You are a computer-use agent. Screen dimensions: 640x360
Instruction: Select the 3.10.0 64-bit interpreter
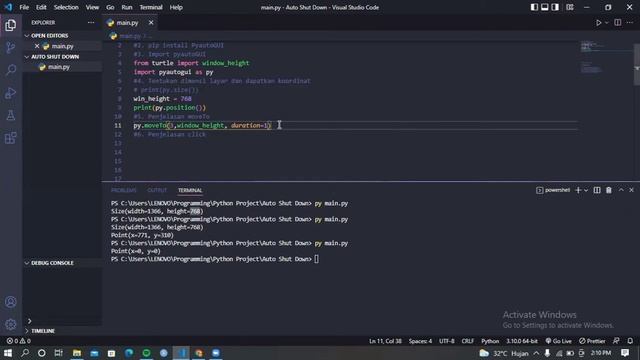522,341
